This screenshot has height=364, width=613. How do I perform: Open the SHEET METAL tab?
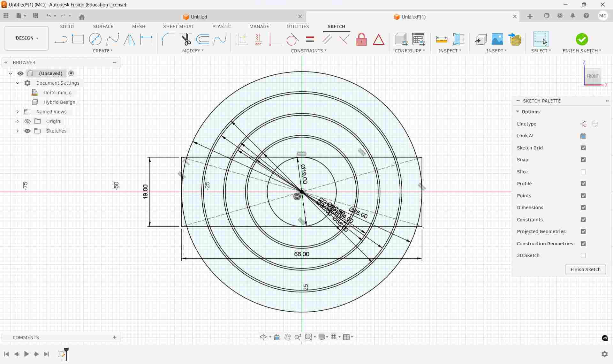coord(178,27)
